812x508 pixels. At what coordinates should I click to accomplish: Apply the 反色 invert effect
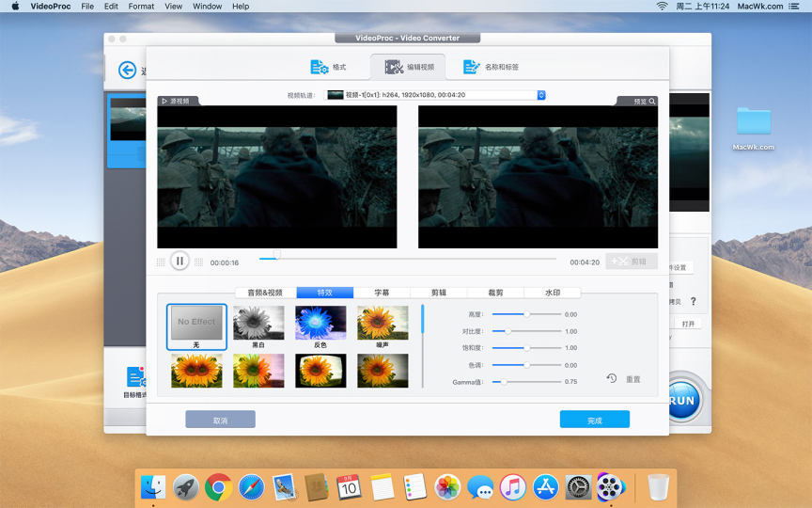click(320, 323)
